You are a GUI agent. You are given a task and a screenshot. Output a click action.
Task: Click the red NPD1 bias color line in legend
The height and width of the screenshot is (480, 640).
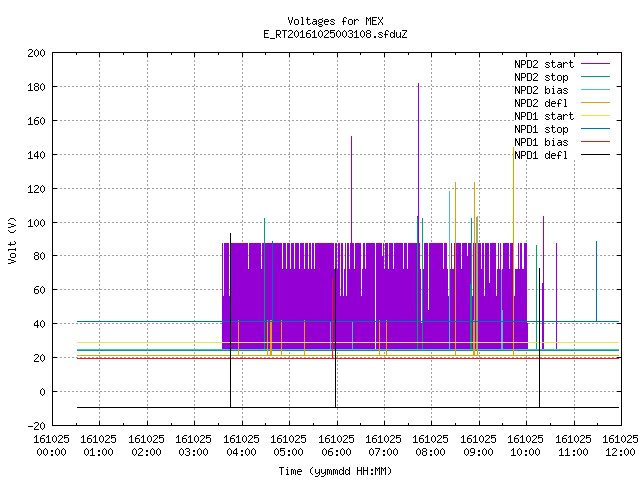click(x=595, y=142)
